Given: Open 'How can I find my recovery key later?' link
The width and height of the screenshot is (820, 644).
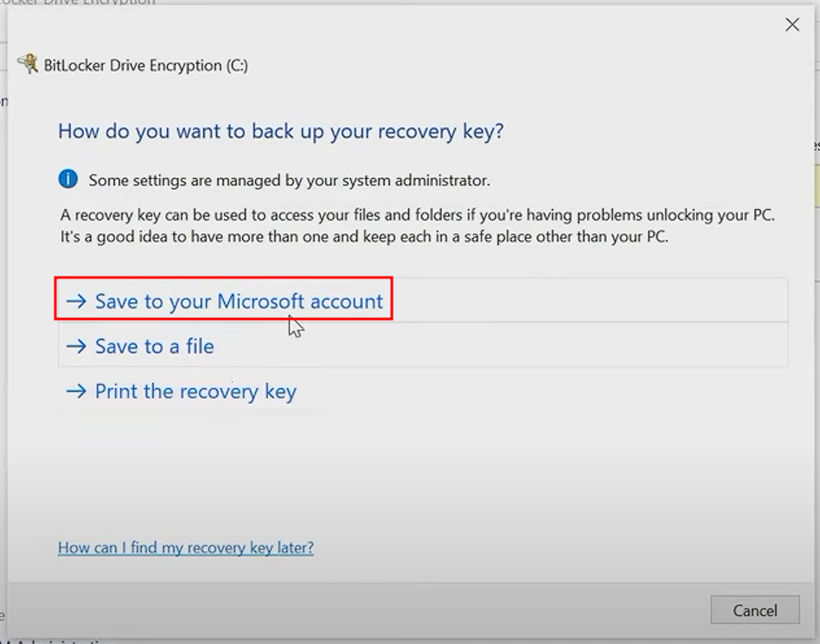Looking at the screenshot, I should point(186,547).
